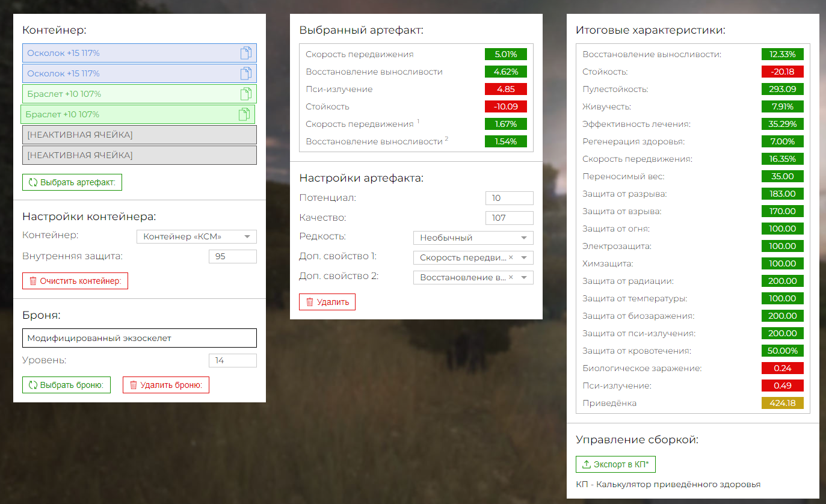826x504 pixels.
Task: Click the Выбрать броню button
Action: [x=66, y=385]
